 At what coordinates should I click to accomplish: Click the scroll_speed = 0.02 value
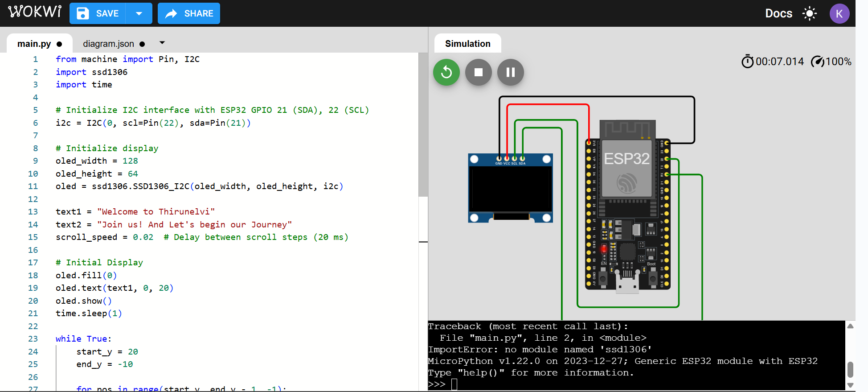(x=143, y=237)
